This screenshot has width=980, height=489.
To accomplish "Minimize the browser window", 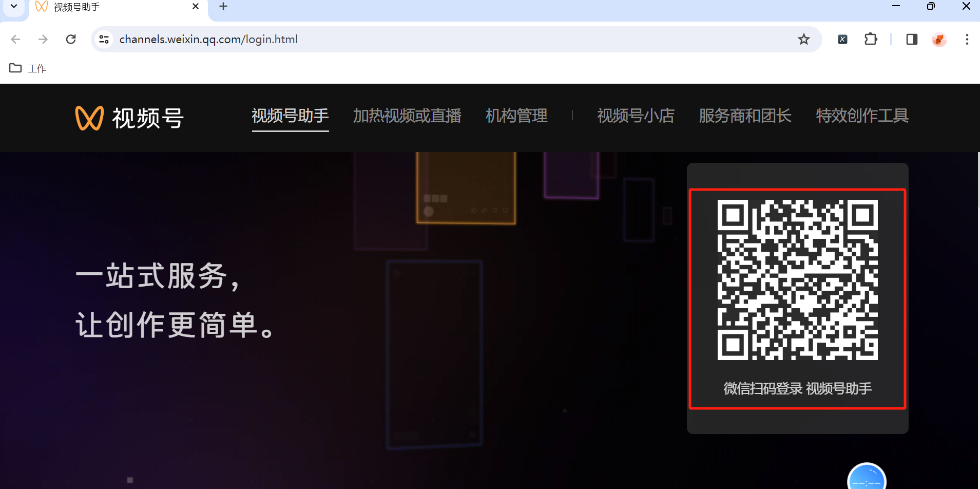I will point(896,6).
